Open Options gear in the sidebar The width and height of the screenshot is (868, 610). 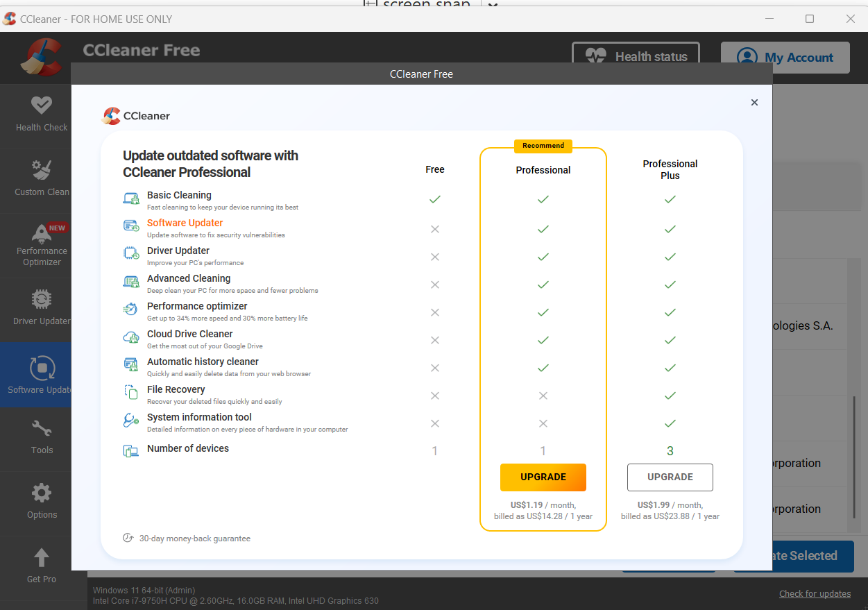[x=42, y=493]
